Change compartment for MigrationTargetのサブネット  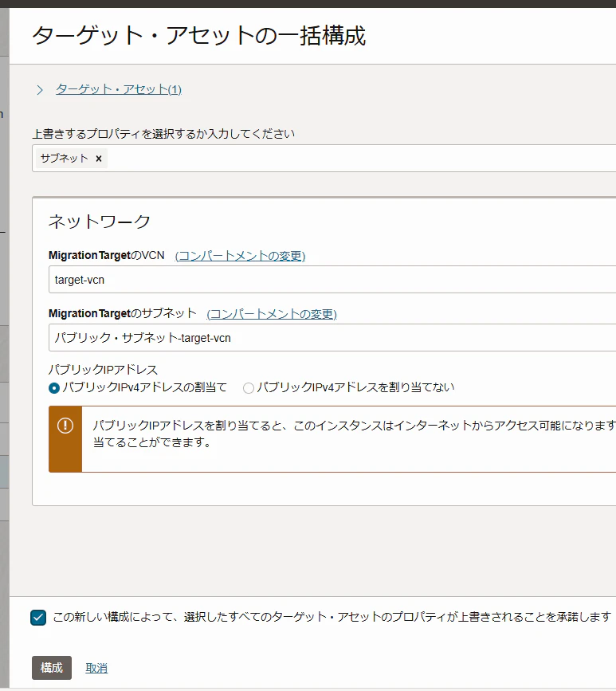click(x=272, y=314)
